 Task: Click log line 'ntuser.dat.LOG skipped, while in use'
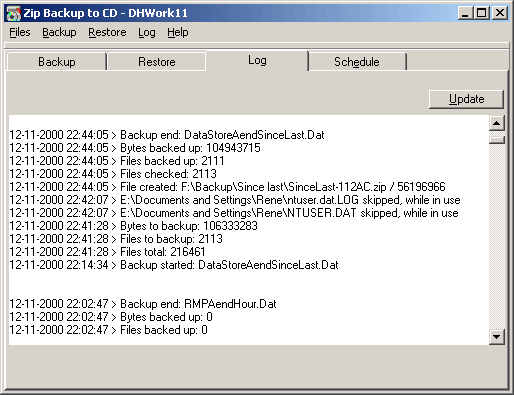[235, 200]
